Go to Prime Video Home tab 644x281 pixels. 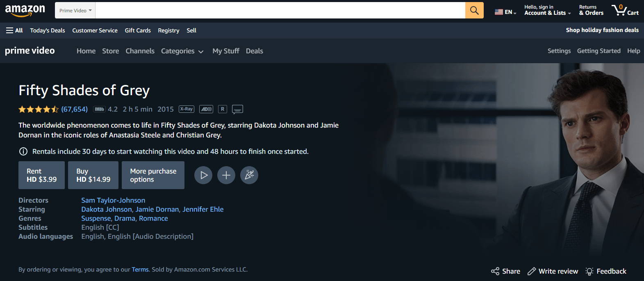(86, 51)
